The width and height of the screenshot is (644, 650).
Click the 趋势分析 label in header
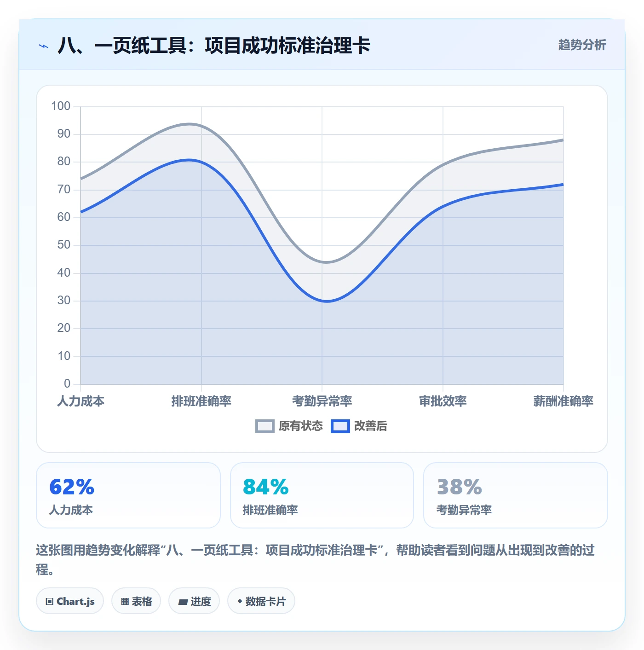pos(582,45)
